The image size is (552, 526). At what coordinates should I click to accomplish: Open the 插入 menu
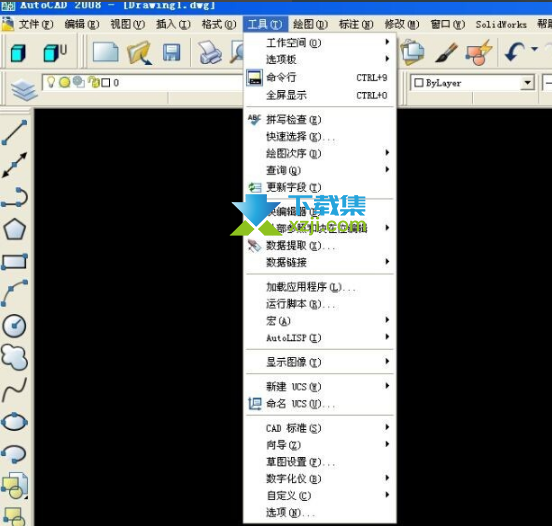click(x=173, y=24)
